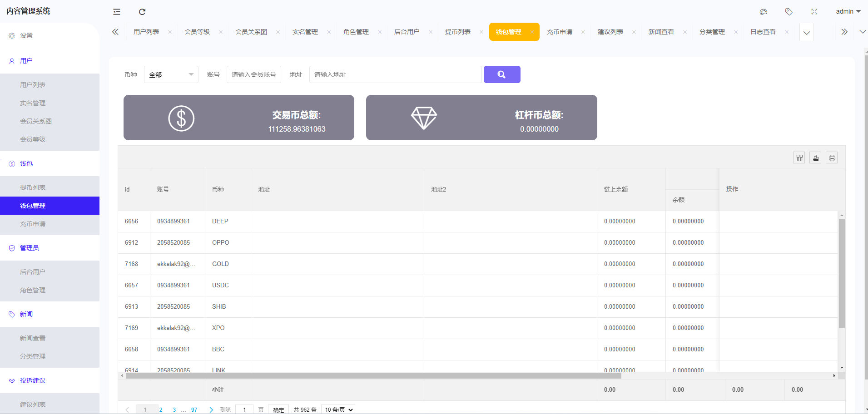868x414 pixels.
Task: Click the refresh icon in the header
Action: pyautogui.click(x=142, y=11)
